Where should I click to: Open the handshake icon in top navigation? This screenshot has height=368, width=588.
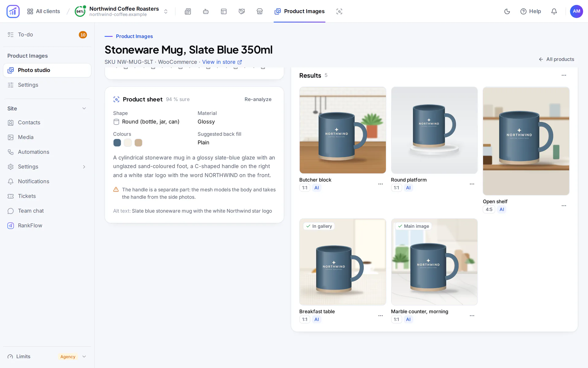click(242, 11)
